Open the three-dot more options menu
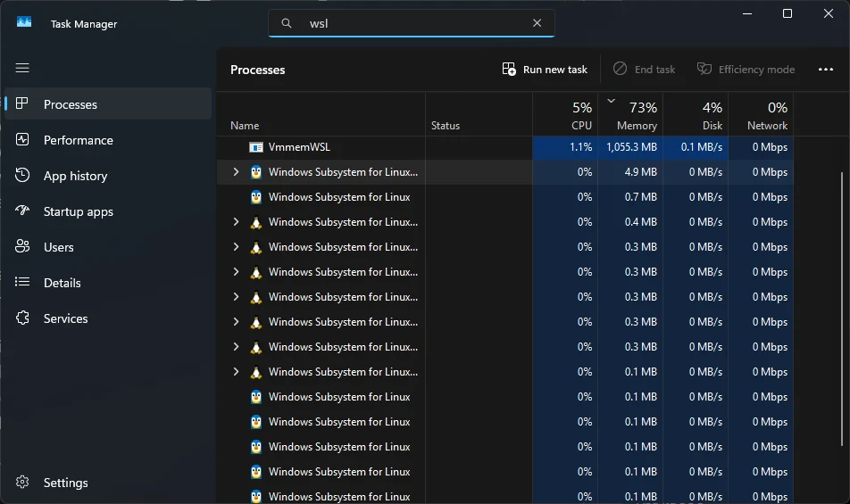The height and width of the screenshot is (504, 850). coord(826,70)
